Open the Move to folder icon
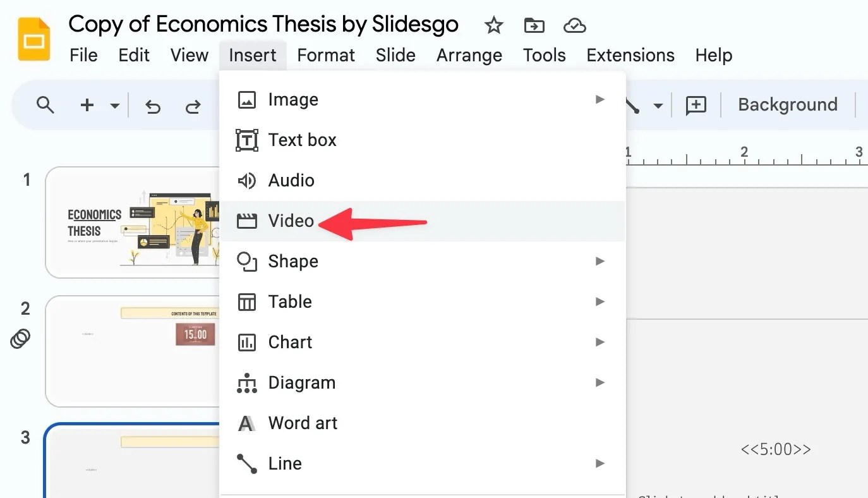 [534, 25]
